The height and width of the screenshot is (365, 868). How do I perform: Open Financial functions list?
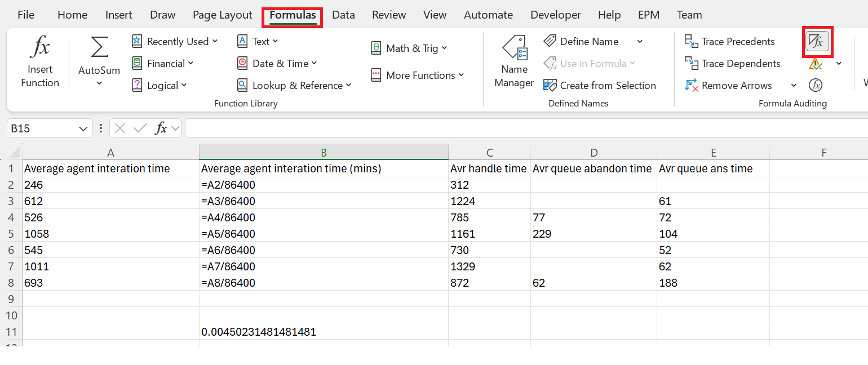tap(163, 64)
